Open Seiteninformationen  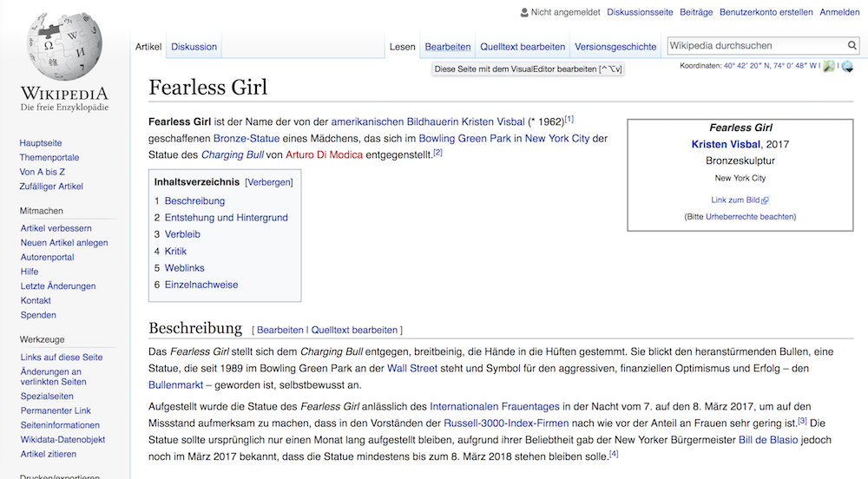pos(60,425)
